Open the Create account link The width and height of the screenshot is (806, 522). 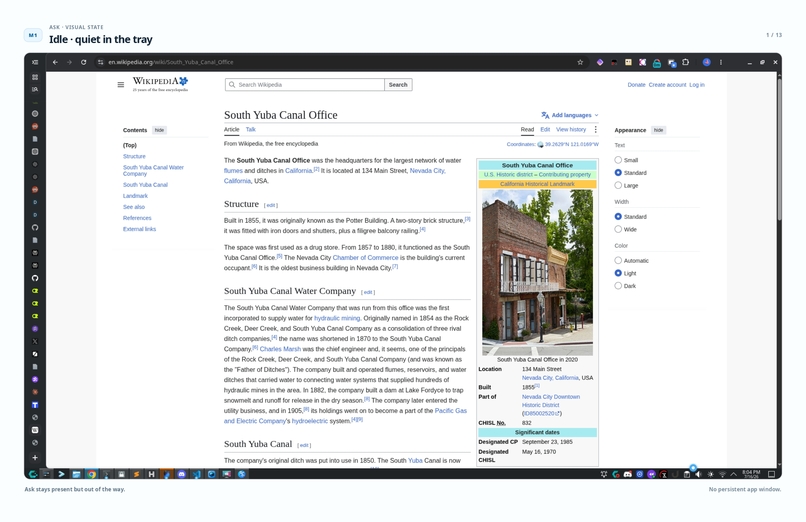pos(667,85)
